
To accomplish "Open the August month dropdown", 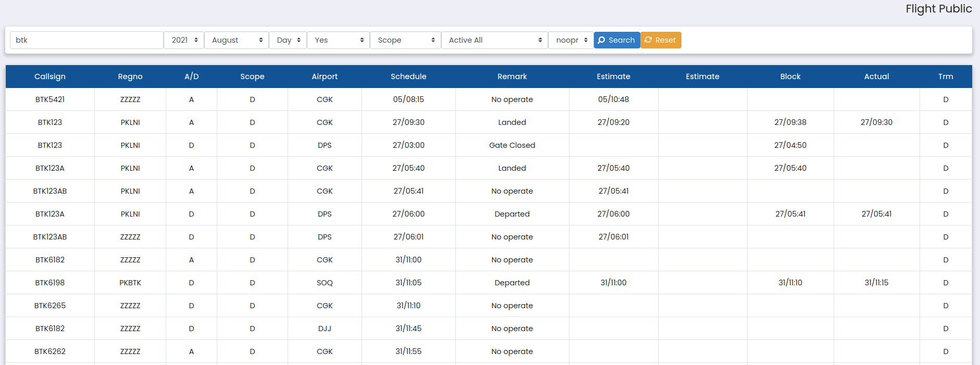I will pos(237,40).
